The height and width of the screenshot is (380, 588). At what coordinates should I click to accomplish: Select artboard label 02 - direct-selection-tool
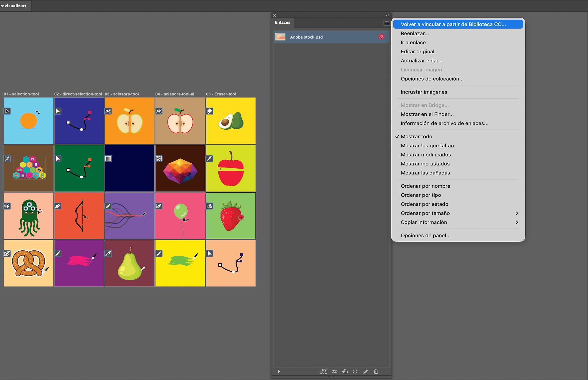78,94
